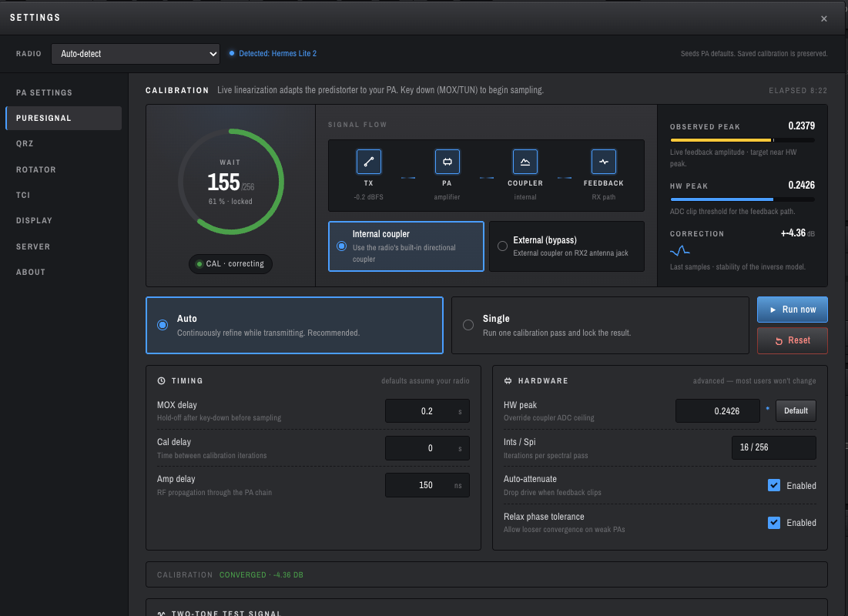Click the ELAPSED 8:22 text
Screen dimensions: 848x616
point(798,90)
